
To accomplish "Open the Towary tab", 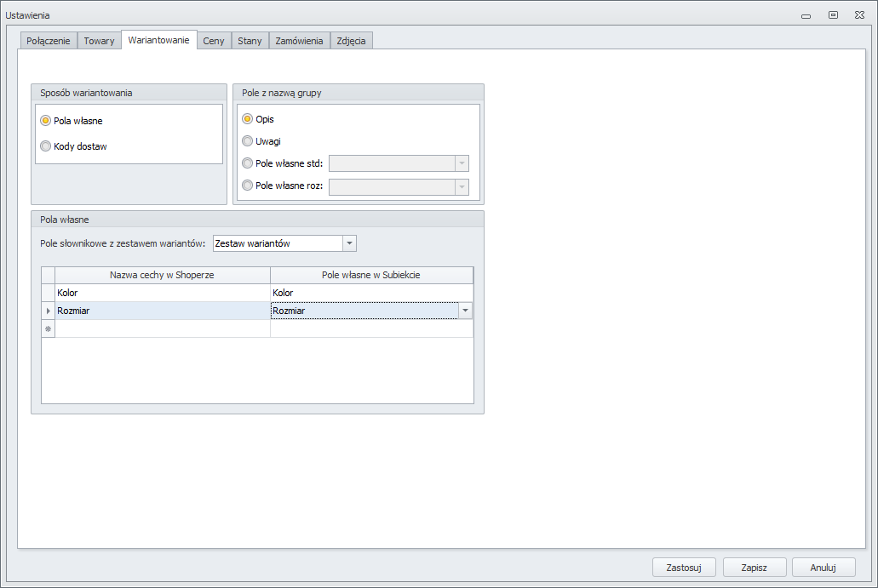I will tap(99, 41).
